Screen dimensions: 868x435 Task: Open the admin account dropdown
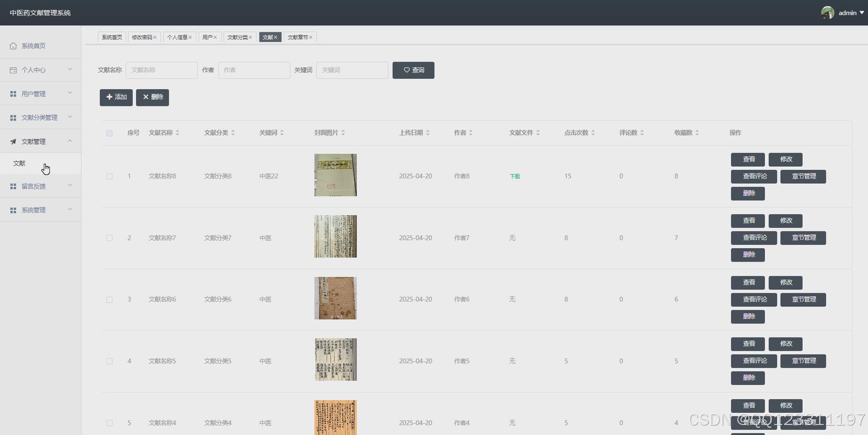pyautogui.click(x=847, y=13)
